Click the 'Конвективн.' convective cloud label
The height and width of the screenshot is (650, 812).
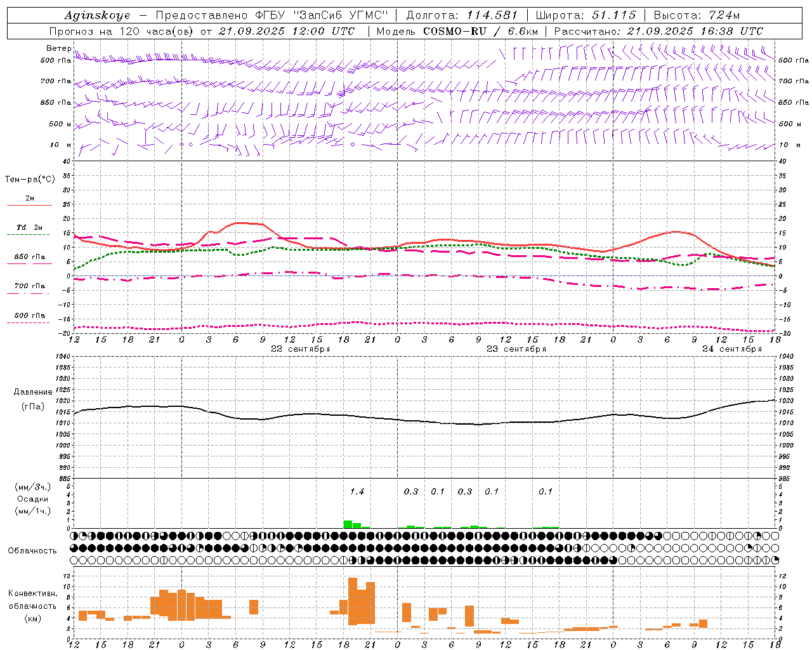(32, 594)
